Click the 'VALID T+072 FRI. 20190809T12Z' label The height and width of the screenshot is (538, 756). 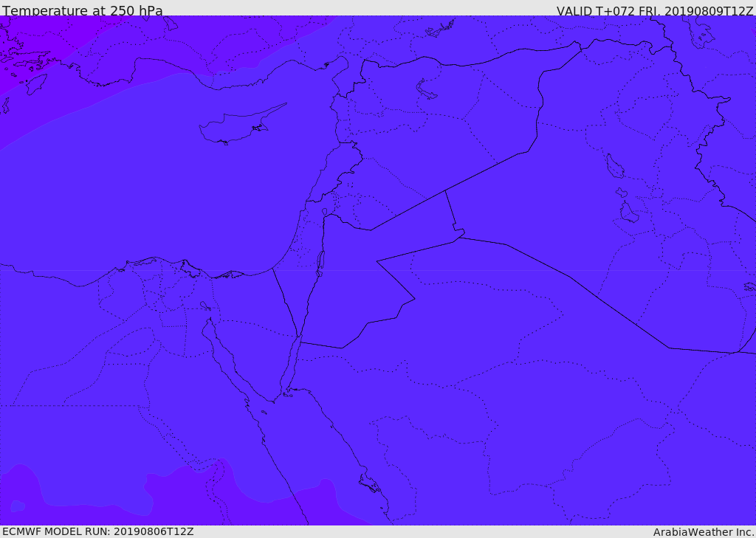654,11
